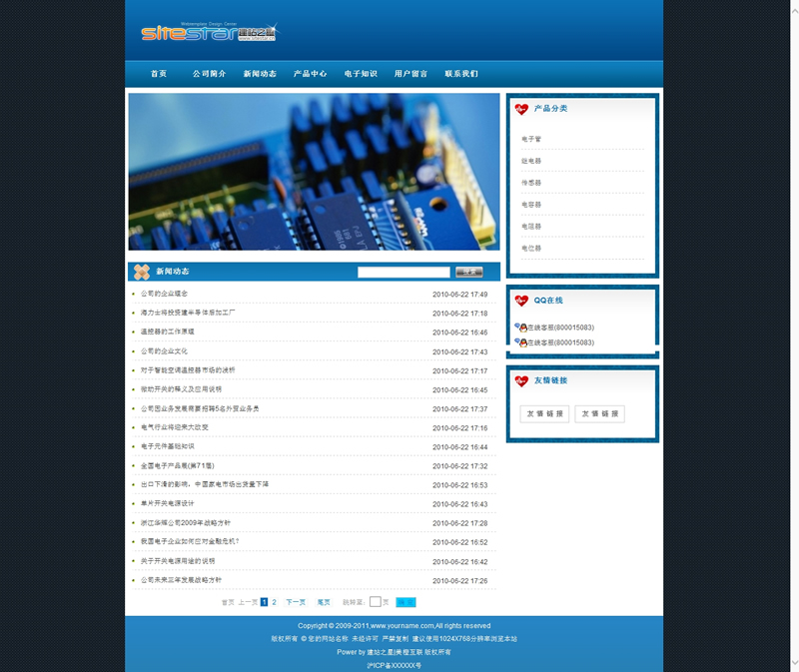Select the 用户留言 navigation item
Image resolution: width=799 pixels, height=672 pixels.
click(x=410, y=74)
